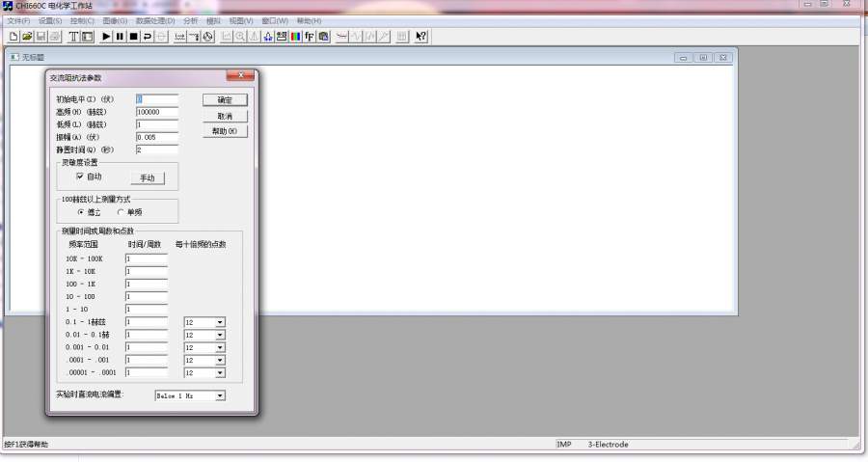Image resolution: width=868 pixels, height=462 pixels.
Task: Expand points dropdown for 0.001 - 0.01 range
Action: point(220,348)
